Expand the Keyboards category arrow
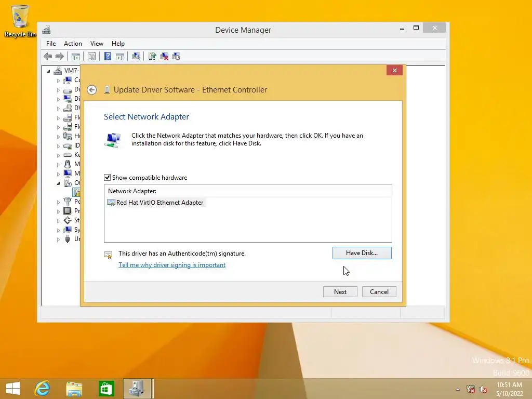Image resolution: width=532 pixels, height=399 pixels. [58, 155]
